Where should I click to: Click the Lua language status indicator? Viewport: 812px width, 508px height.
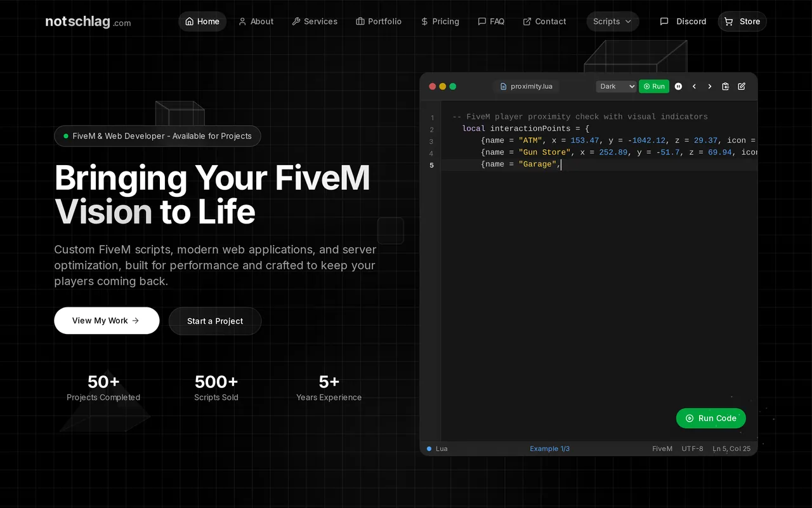(437, 448)
